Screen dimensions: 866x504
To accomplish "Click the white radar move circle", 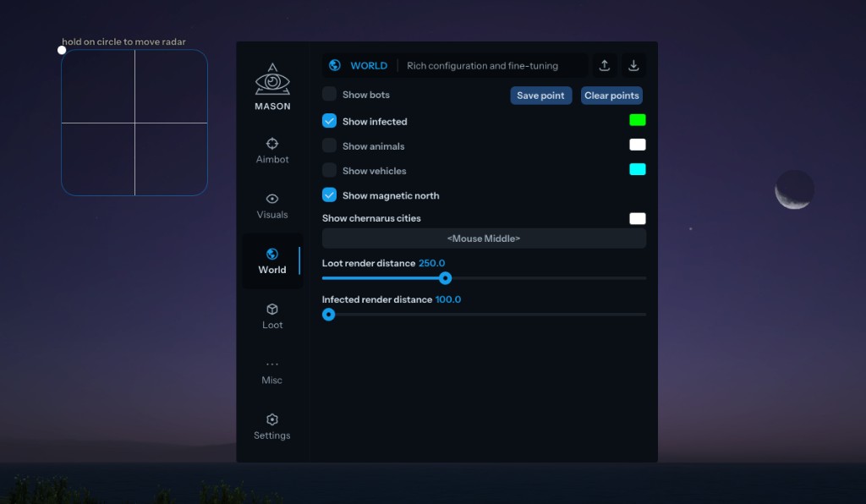I will click(x=62, y=50).
